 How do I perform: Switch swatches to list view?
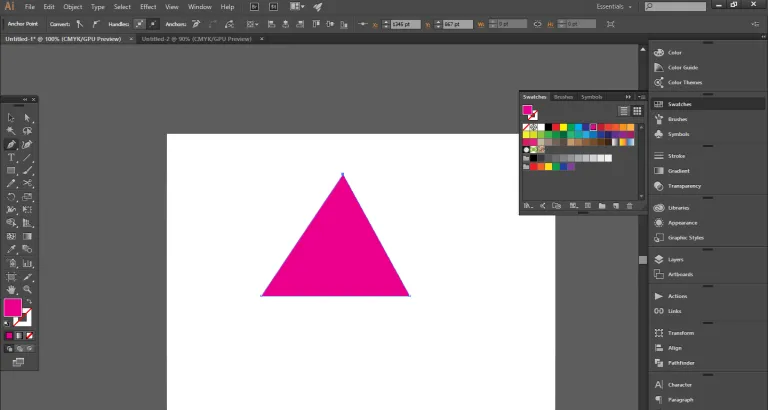(x=624, y=111)
